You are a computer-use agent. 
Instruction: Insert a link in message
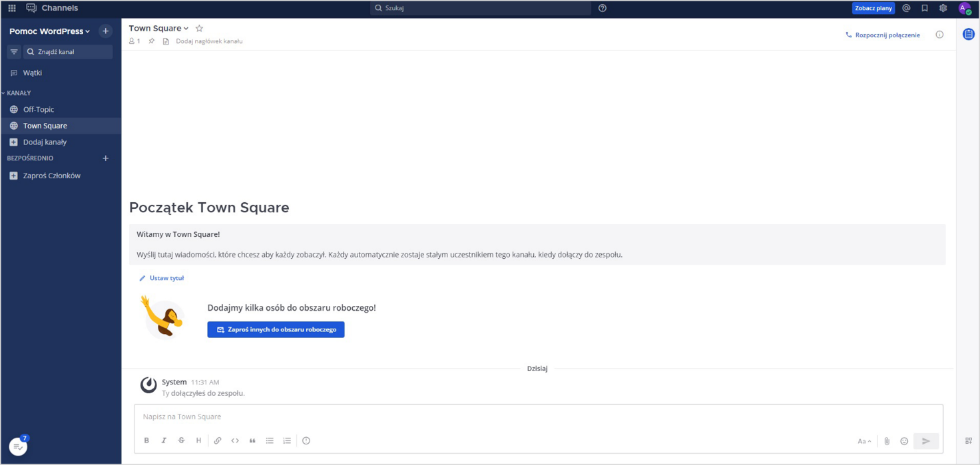(x=218, y=440)
